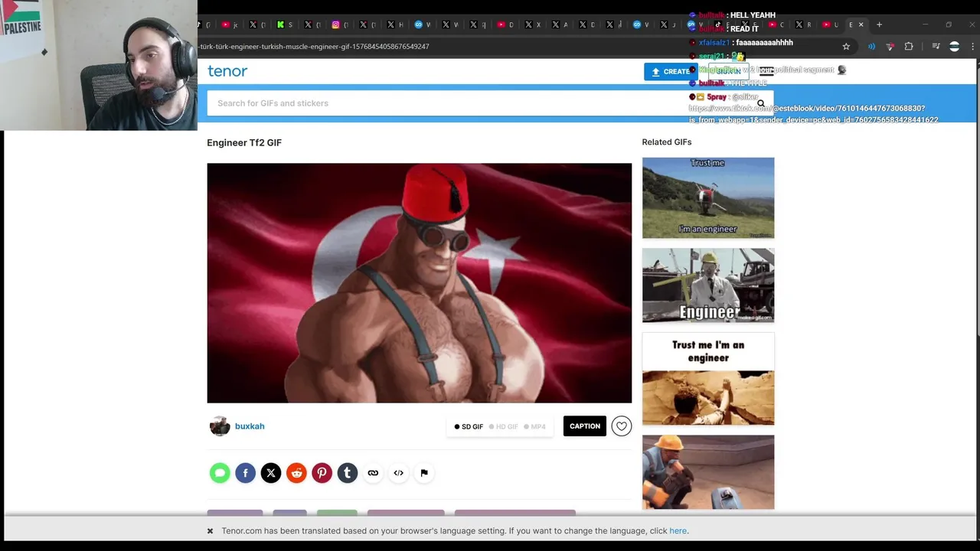Open the TF2 Engineer character related GIF
Image resolution: width=980 pixels, height=551 pixels.
click(708, 472)
